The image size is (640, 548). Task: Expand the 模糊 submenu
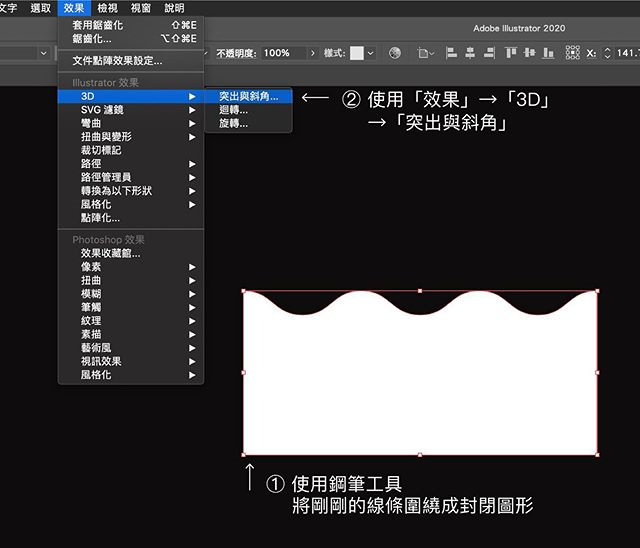(x=131, y=294)
